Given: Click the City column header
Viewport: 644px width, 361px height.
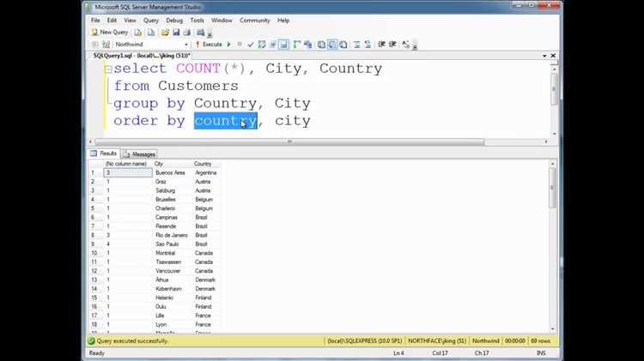Looking at the screenshot, I should tap(173, 164).
